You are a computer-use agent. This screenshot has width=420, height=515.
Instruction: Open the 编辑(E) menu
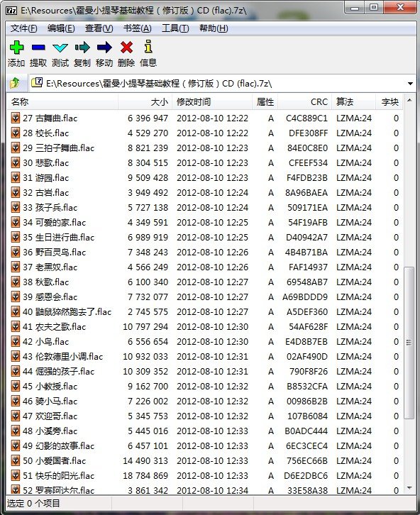[x=61, y=28]
